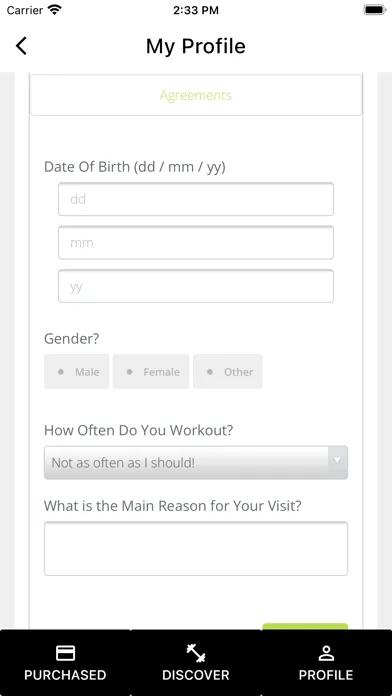Click the dropdown arrow for workout frequency
Viewport: 392px width, 696px height.
click(337, 461)
